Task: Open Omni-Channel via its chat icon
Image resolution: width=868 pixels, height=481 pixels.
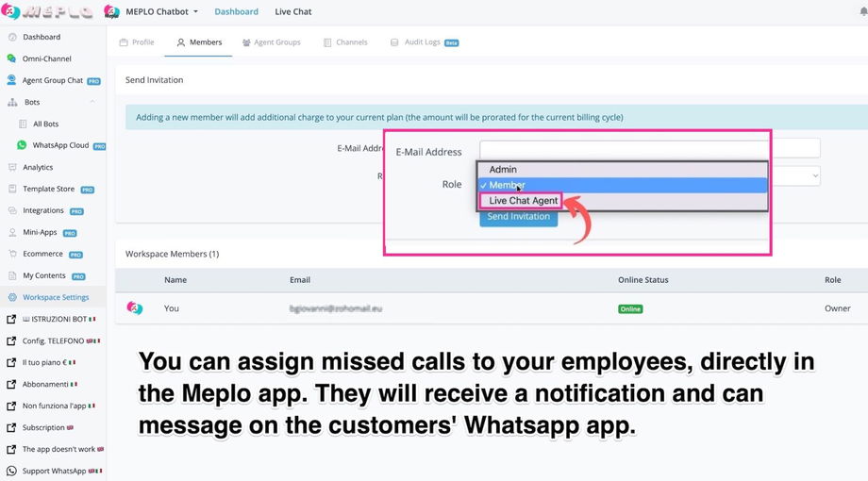Action: pos(11,58)
